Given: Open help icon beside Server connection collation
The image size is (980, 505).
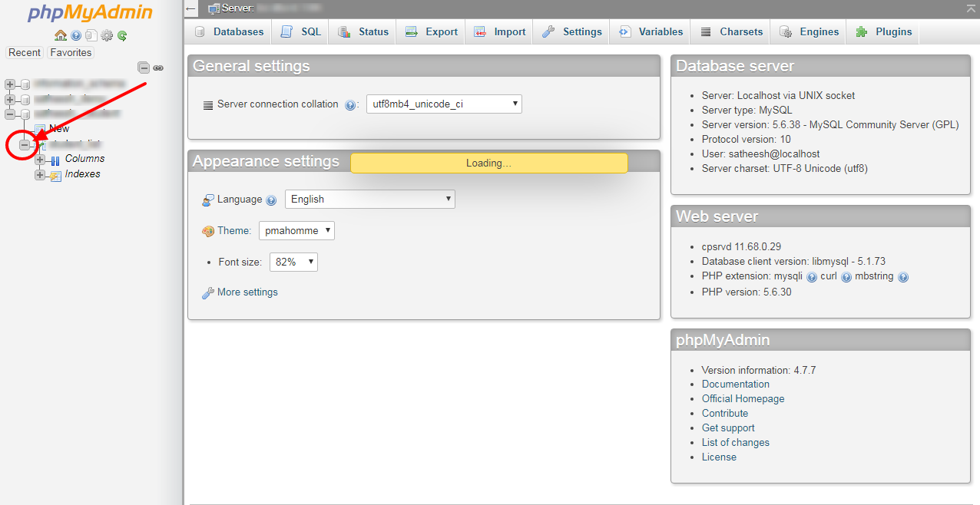Looking at the screenshot, I should (x=350, y=105).
